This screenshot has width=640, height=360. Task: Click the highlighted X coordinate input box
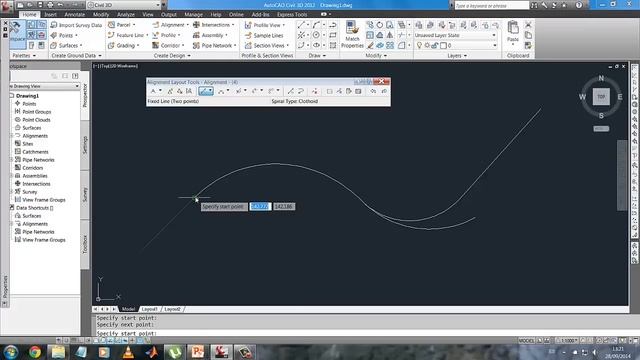[260, 207]
